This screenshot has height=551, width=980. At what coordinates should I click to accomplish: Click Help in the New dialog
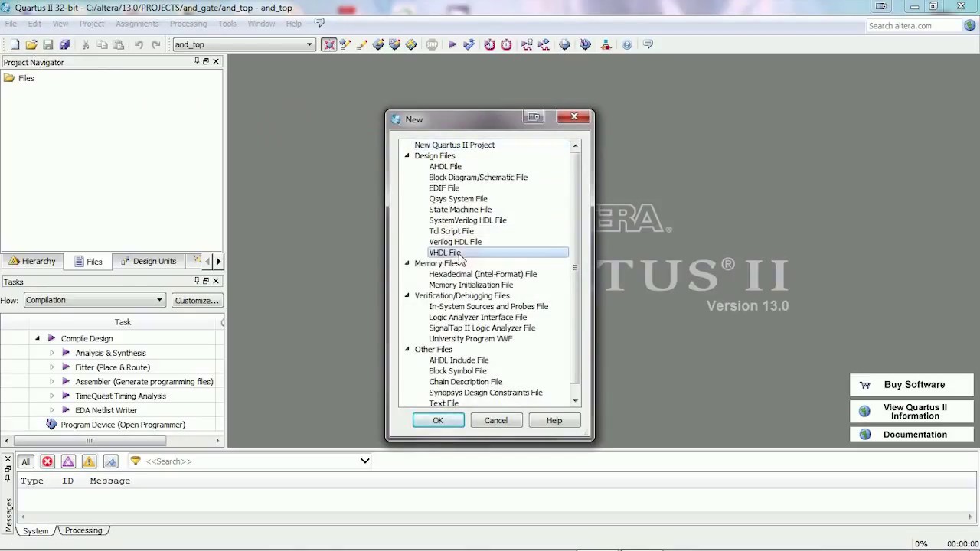coord(554,420)
